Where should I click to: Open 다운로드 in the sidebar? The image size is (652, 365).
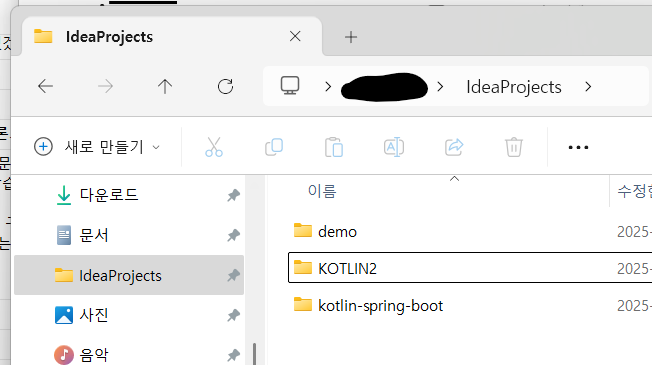[x=128, y=195]
